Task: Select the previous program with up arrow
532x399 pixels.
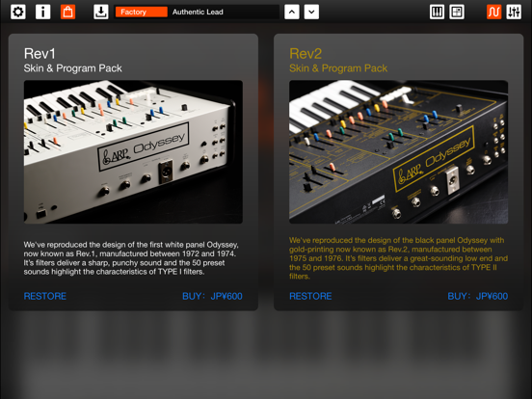Action: [292, 12]
